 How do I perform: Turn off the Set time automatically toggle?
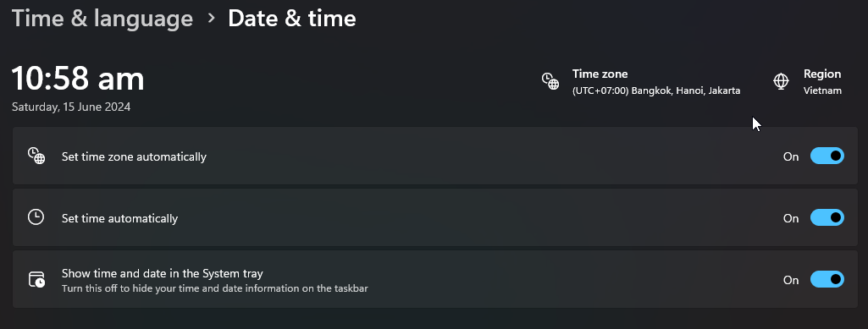pos(827,218)
